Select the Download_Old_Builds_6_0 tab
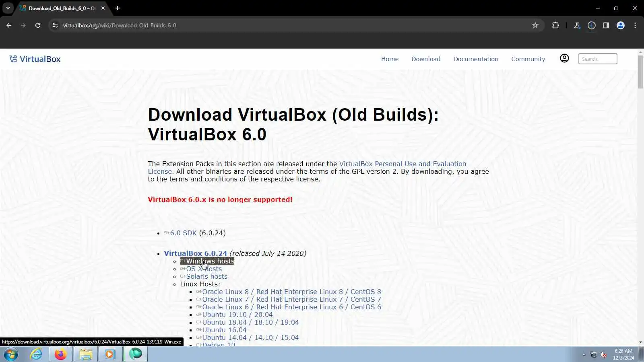The height and width of the screenshot is (362, 644). click(x=62, y=8)
